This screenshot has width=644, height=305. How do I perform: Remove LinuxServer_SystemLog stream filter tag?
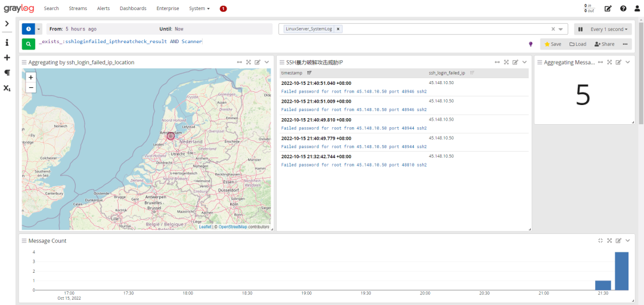pos(338,29)
